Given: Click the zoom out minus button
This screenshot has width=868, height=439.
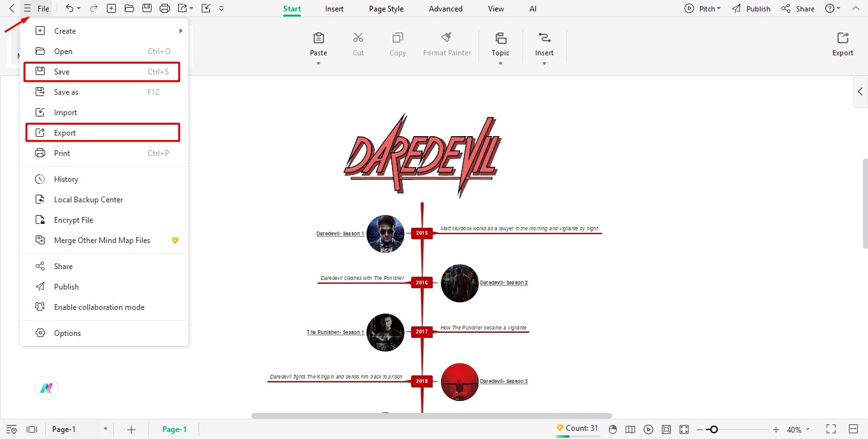Looking at the screenshot, I should 699,429.
